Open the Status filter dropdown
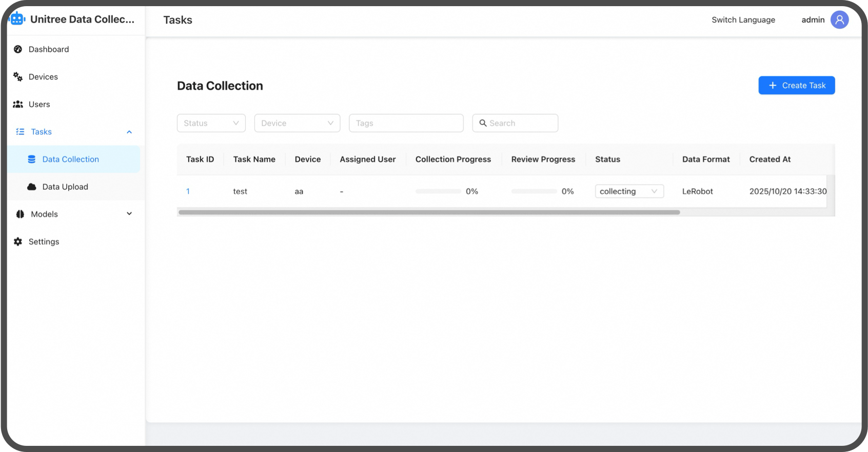This screenshot has height=452, width=868. click(x=211, y=123)
